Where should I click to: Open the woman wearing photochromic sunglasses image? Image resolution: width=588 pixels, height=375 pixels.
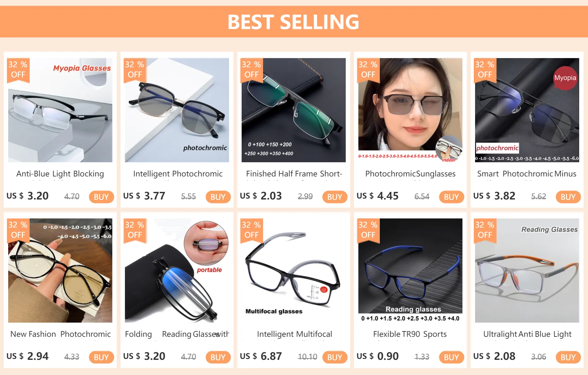[410, 110]
